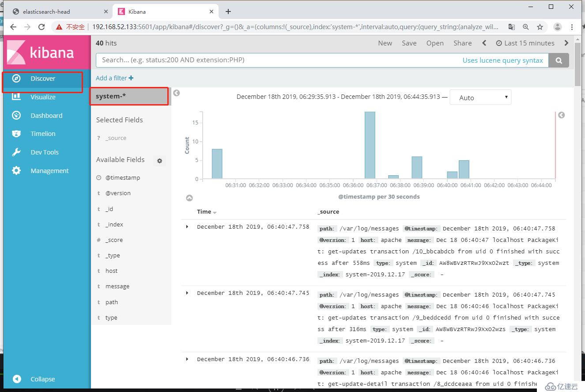Select the _index field
This screenshot has width=585, height=392.
114,225
